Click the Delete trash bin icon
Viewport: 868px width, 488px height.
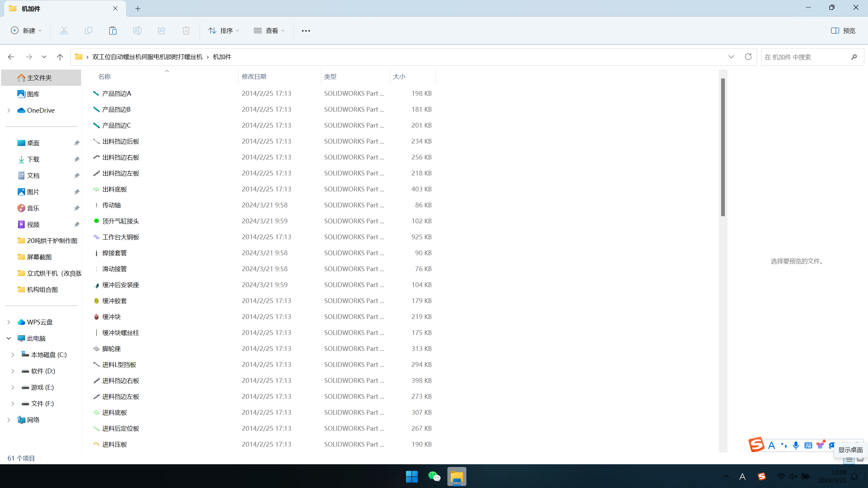click(x=186, y=31)
